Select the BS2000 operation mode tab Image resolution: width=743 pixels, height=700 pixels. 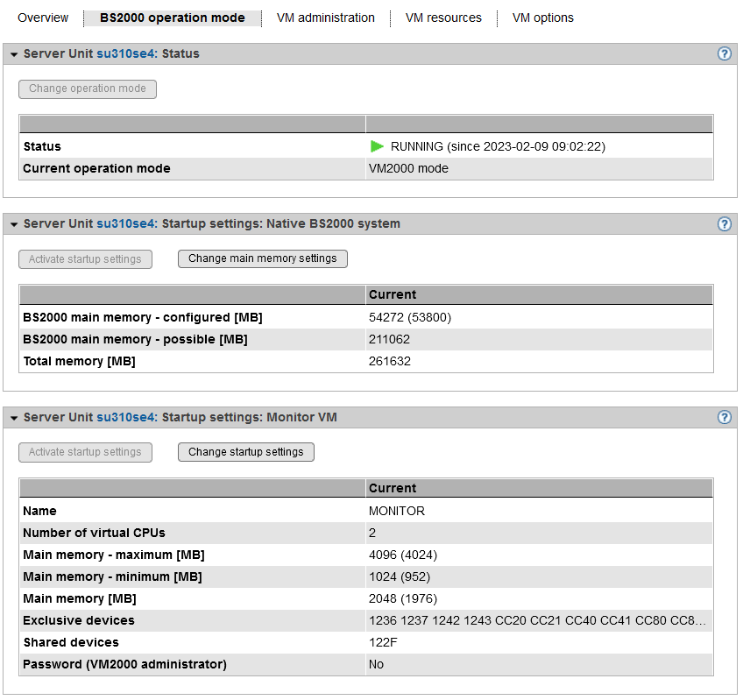[172, 18]
